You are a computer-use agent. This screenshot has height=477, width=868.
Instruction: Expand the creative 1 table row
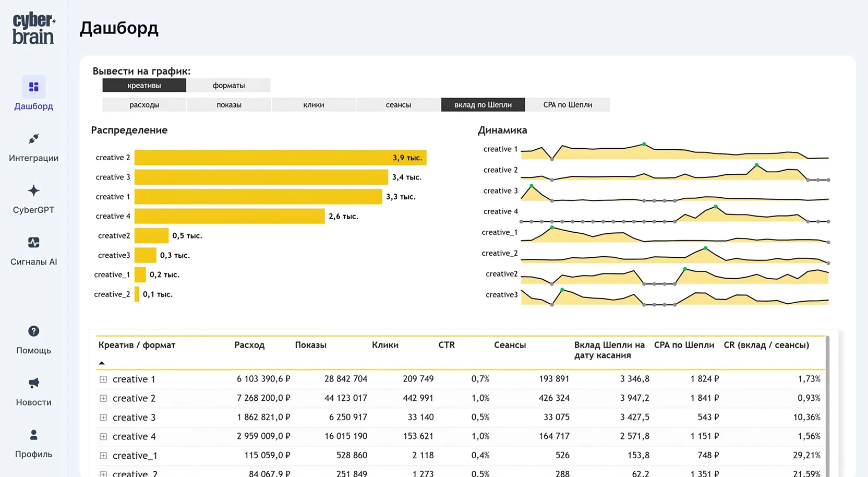tap(103, 379)
